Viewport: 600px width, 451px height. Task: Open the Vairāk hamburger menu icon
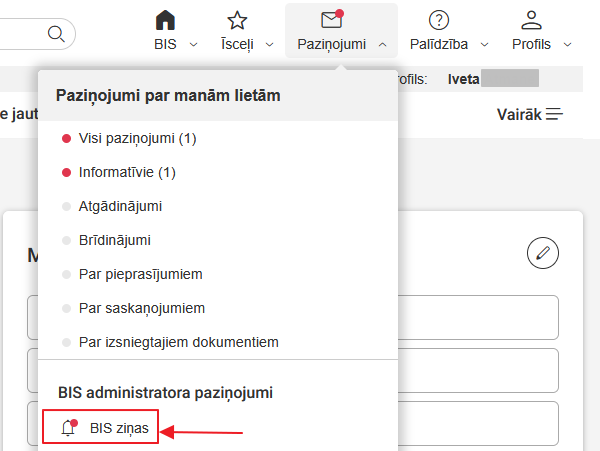(554, 114)
